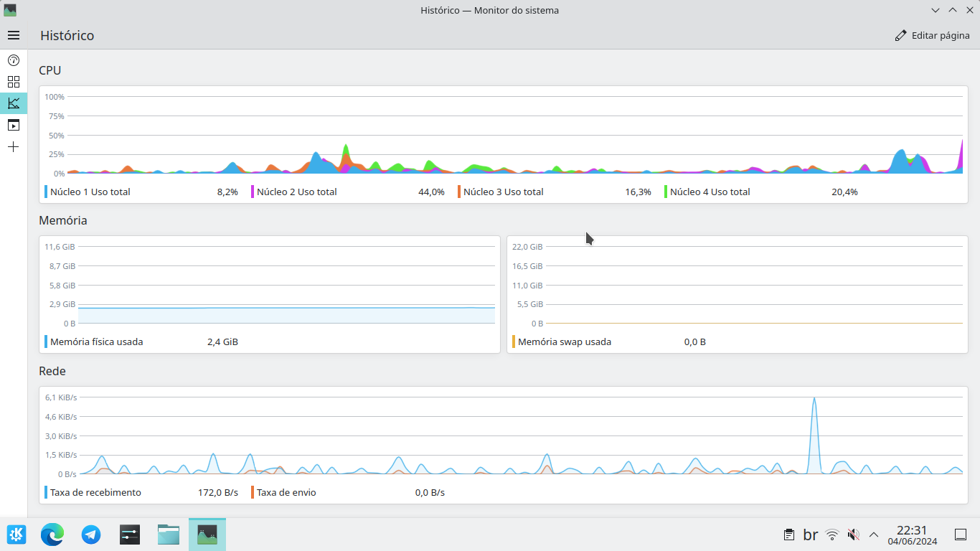Open the Processes page in sidebar
The image size is (980, 551).
(14, 125)
